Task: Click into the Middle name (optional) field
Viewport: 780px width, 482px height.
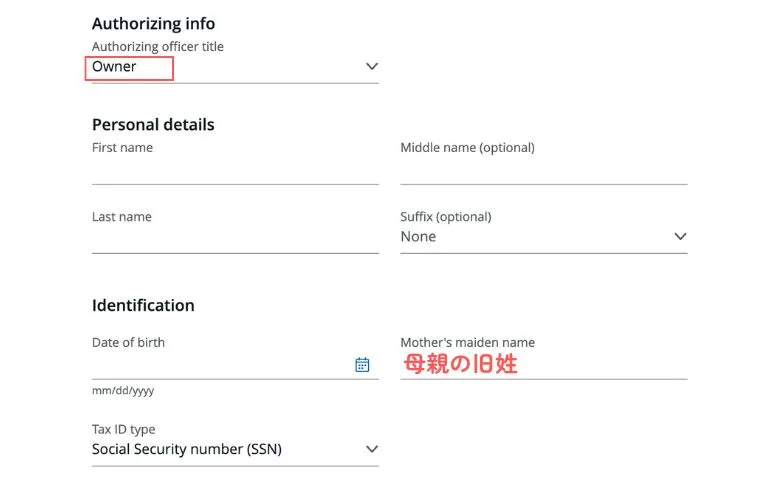Action: pos(543,172)
